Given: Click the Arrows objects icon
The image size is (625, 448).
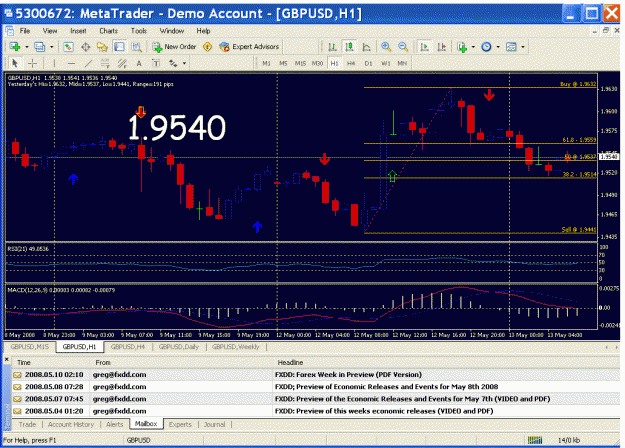Looking at the screenshot, I should pos(173,63).
